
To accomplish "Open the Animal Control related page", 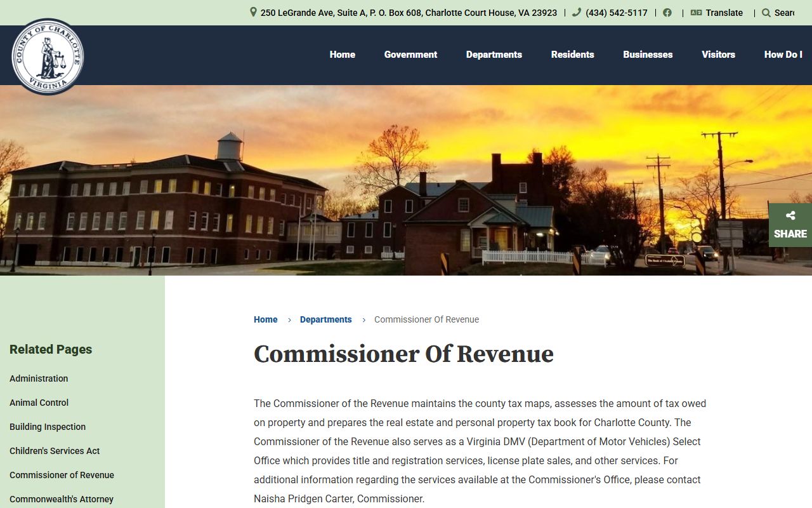I will pyautogui.click(x=39, y=403).
